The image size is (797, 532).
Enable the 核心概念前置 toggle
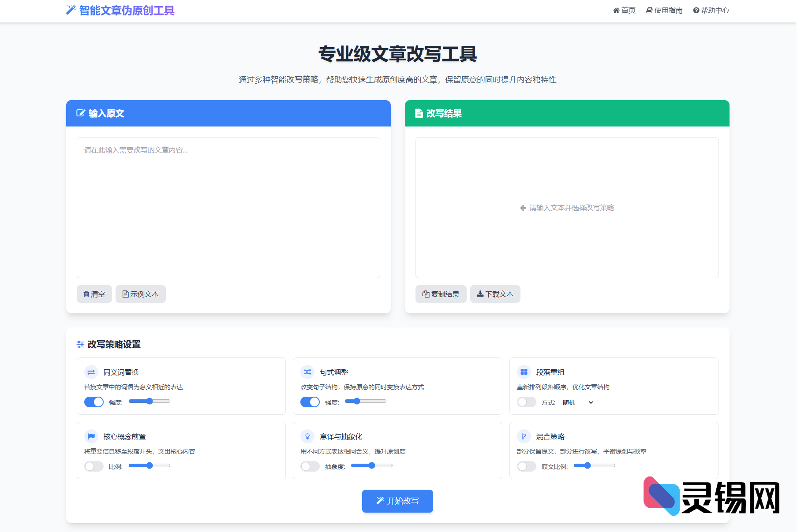coord(94,466)
